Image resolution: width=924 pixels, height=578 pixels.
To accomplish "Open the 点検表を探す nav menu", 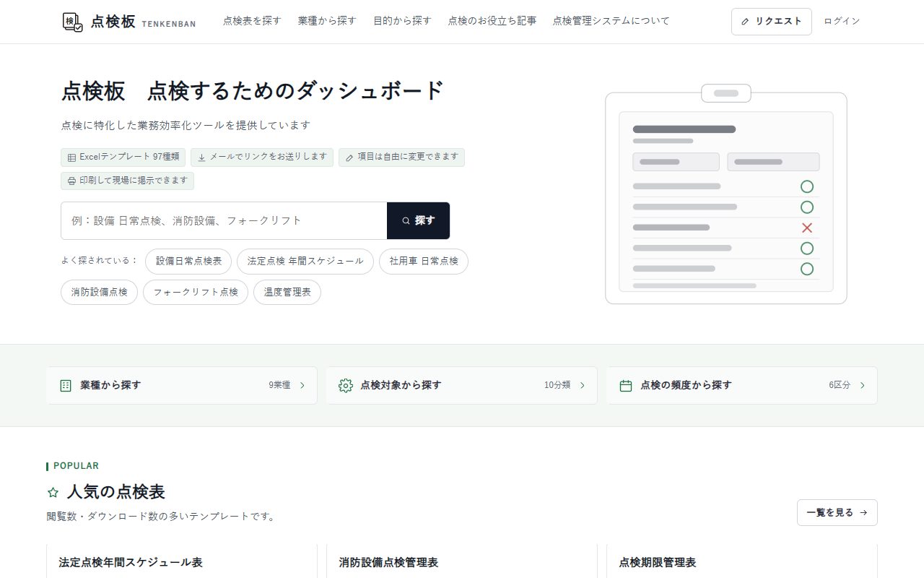I will (252, 22).
